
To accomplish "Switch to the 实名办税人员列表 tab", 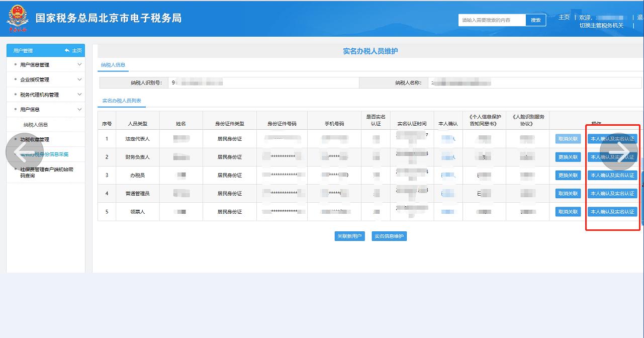I will tap(122, 101).
